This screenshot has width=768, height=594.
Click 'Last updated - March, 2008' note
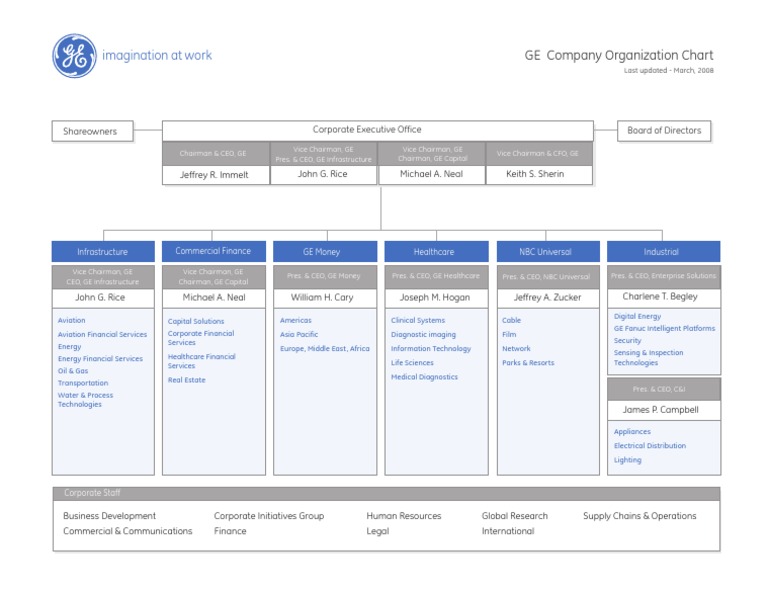pos(669,71)
